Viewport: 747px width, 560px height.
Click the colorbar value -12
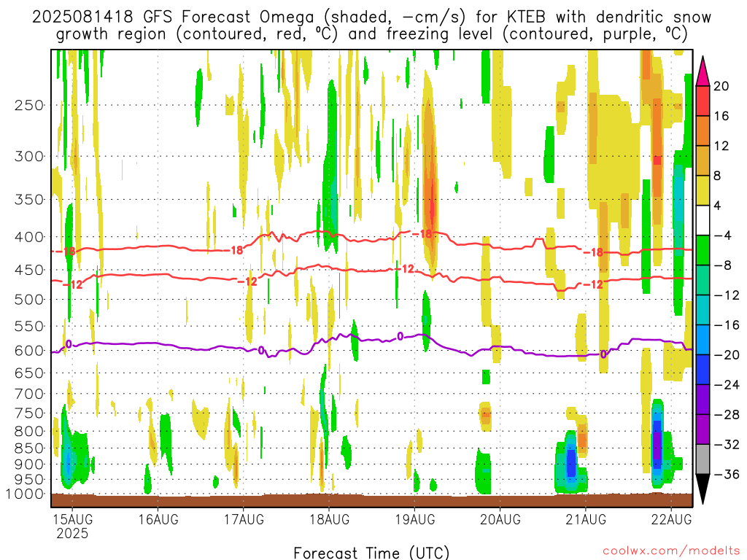tap(727, 295)
